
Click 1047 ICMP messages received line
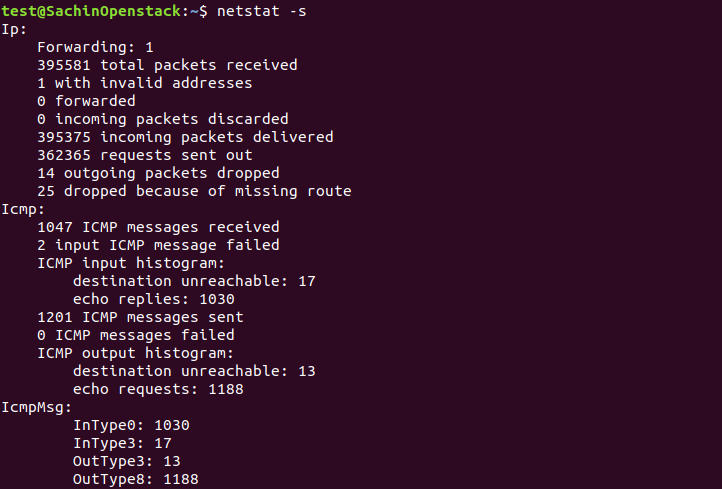pos(158,227)
